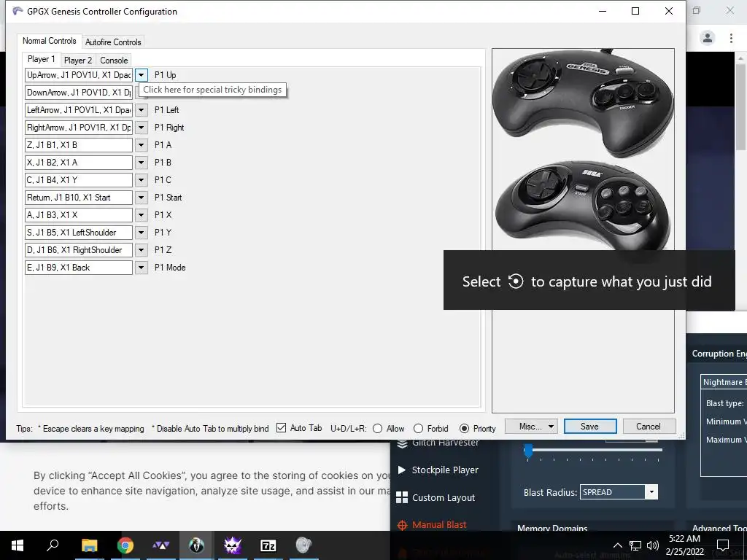Click the P1 A binding field

point(79,145)
